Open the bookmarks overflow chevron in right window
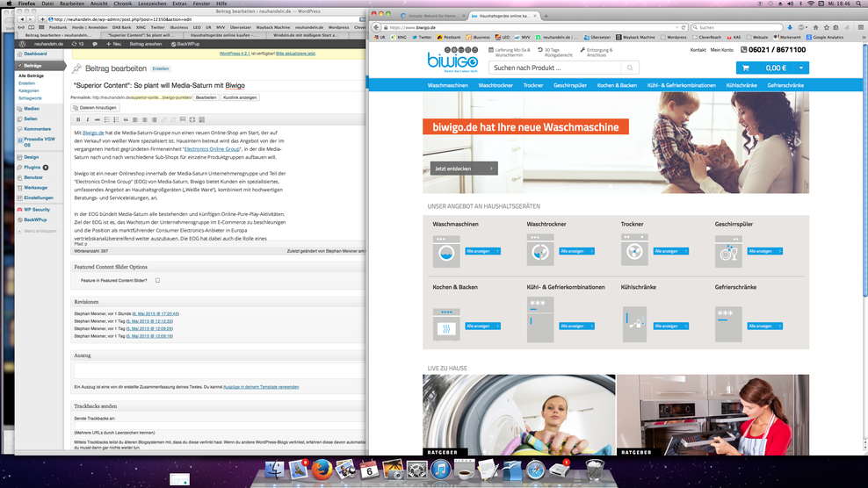The image size is (868, 488). pyautogui.click(x=864, y=37)
